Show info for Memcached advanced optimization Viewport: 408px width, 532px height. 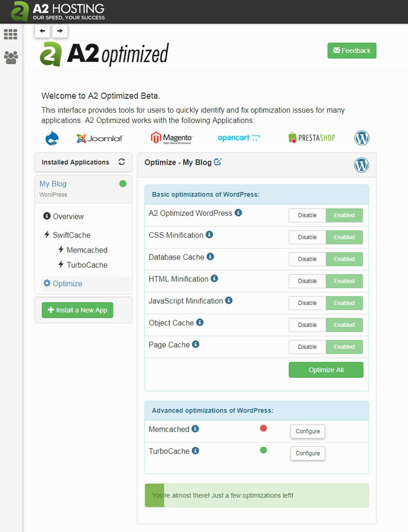[195, 429]
